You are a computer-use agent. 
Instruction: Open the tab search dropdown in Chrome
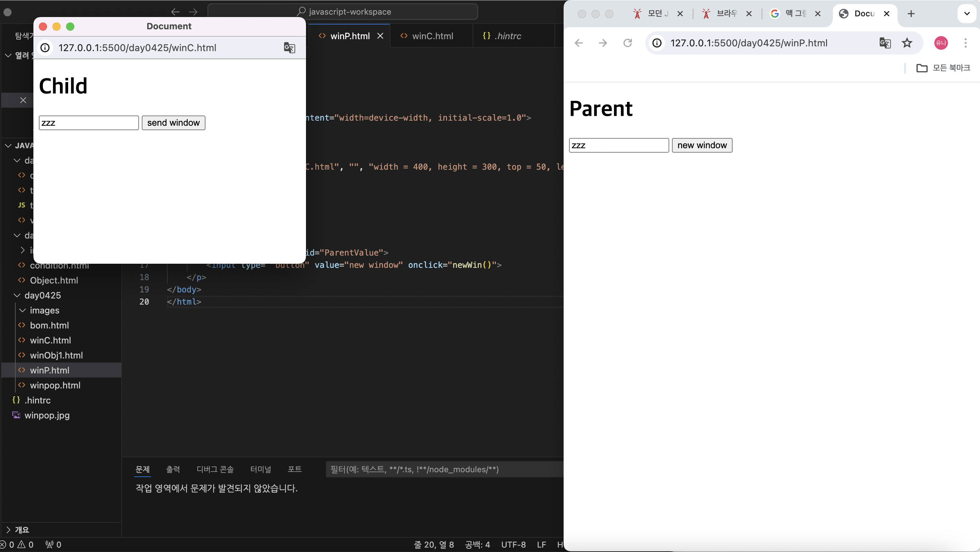[967, 14]
